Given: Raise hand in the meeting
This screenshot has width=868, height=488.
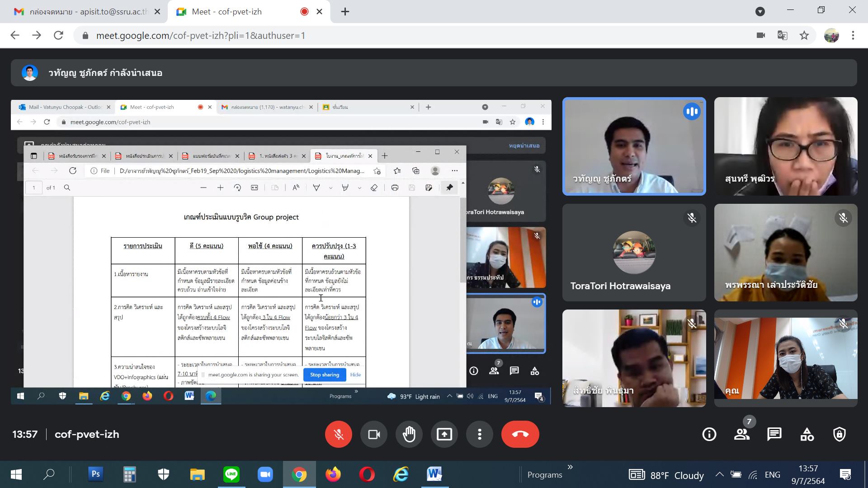Looking at the screenshot, I should pos(409,434).
